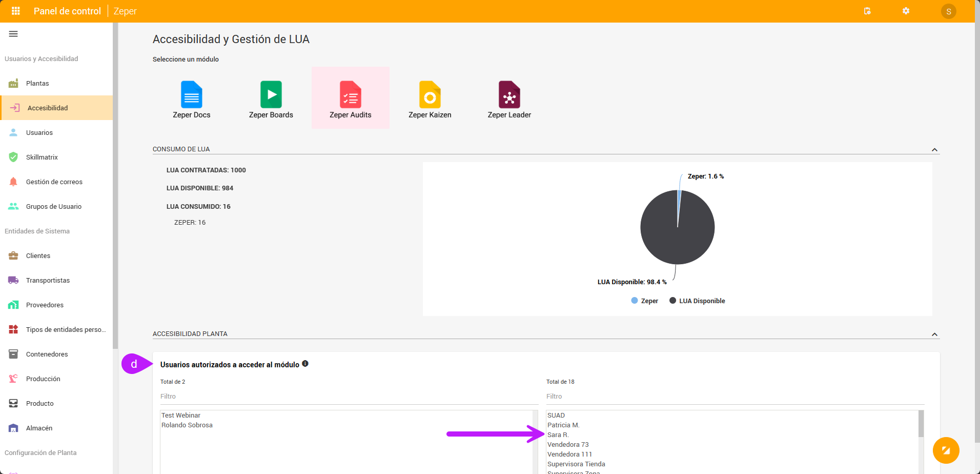The width and height of the screenshot is (980, 474).
Task: Click the LUA Disponible: 98.4 % label
Action: [x=632, y=282]
